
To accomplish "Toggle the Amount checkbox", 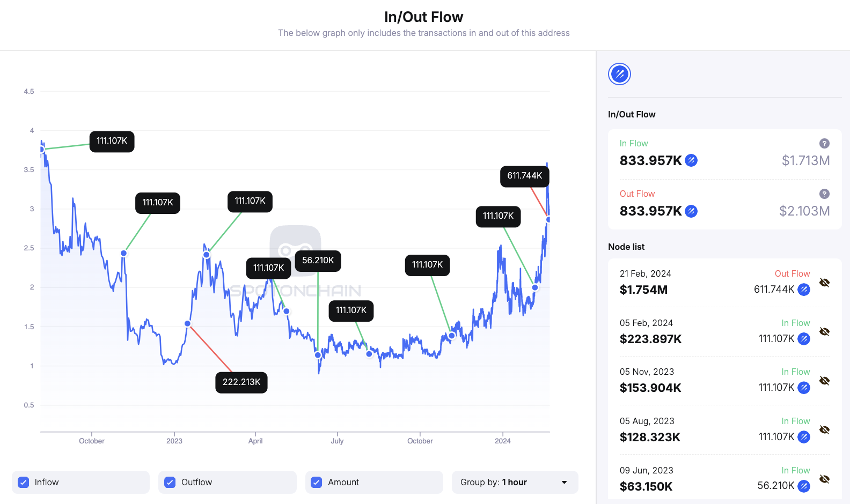I will 317,482.
